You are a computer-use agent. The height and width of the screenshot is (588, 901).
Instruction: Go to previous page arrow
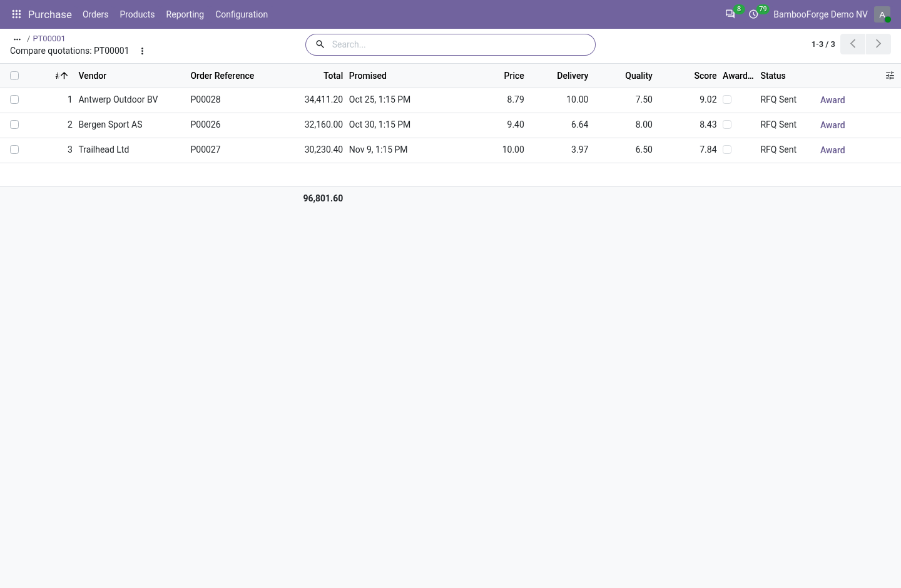(x=853, y=44)
